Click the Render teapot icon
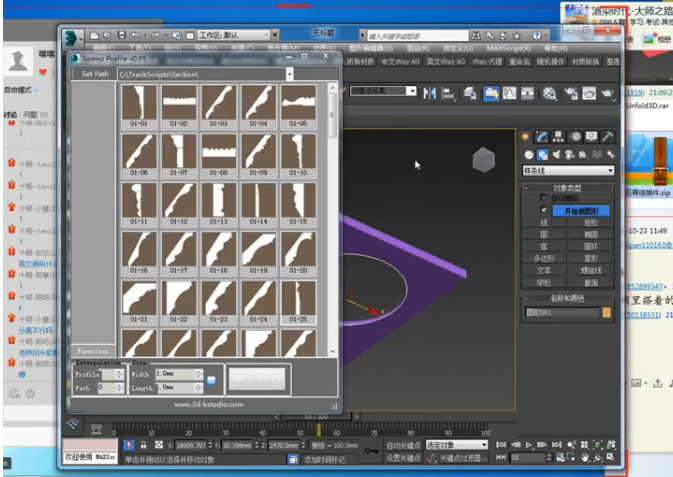This screenshot has width=673, height=477. pyautogui.click(x=607, y=93)
